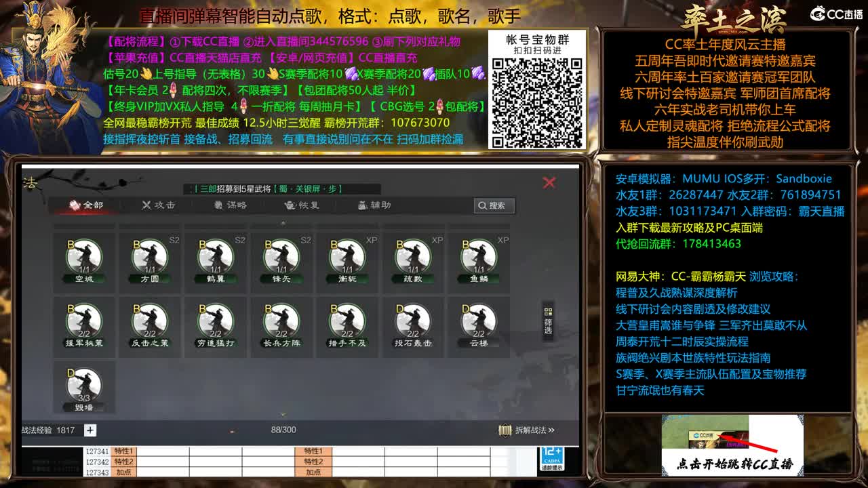Click 族阀绝兴剧本世族特性玩法指南 guide line
This screenshot has height=488, width=868.
click(692, 358)
